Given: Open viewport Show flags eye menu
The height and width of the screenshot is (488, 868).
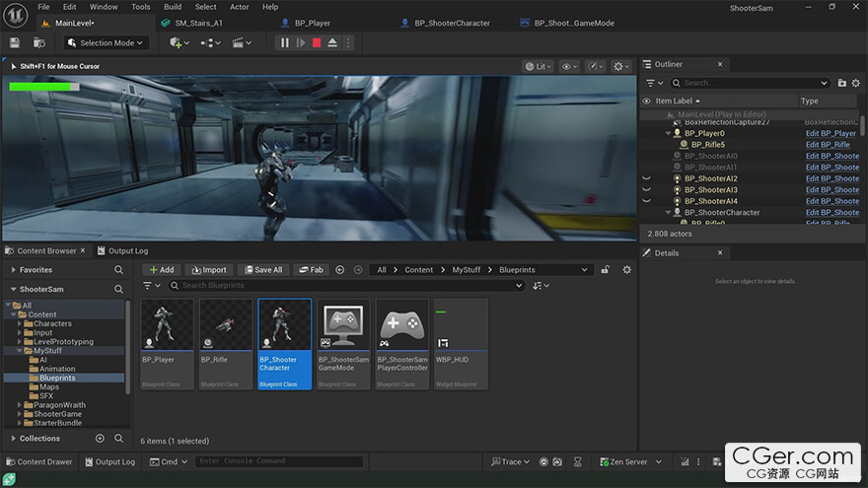Looking at the screenshot, I should (569, 66).
